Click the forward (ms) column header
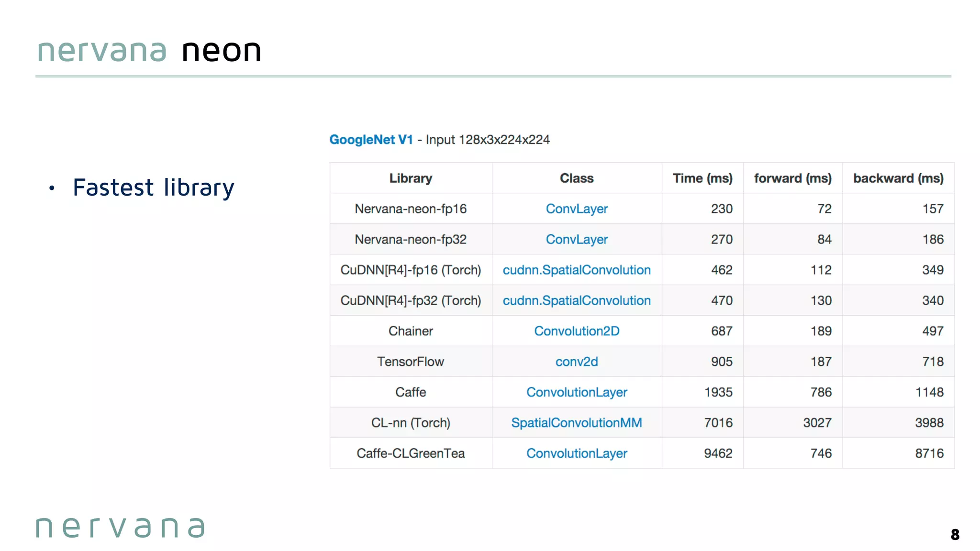The height and width of the screenshot is (551, 980). coord(793,178)
